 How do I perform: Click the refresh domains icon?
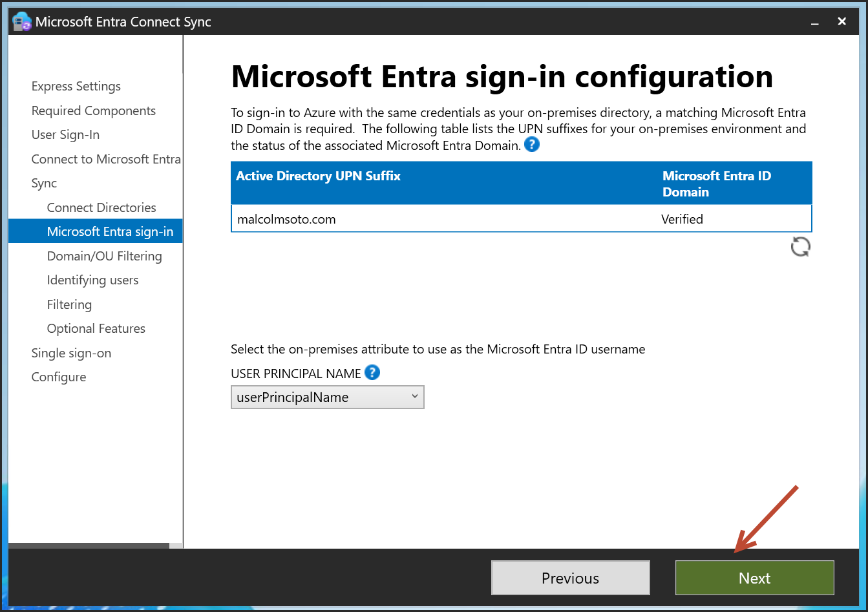point(800,247)
